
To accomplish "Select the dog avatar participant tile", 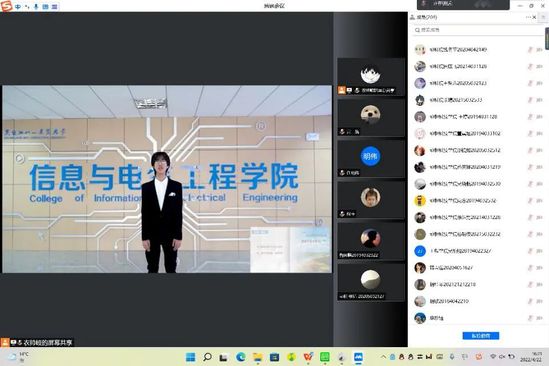I will pos(371,118).
